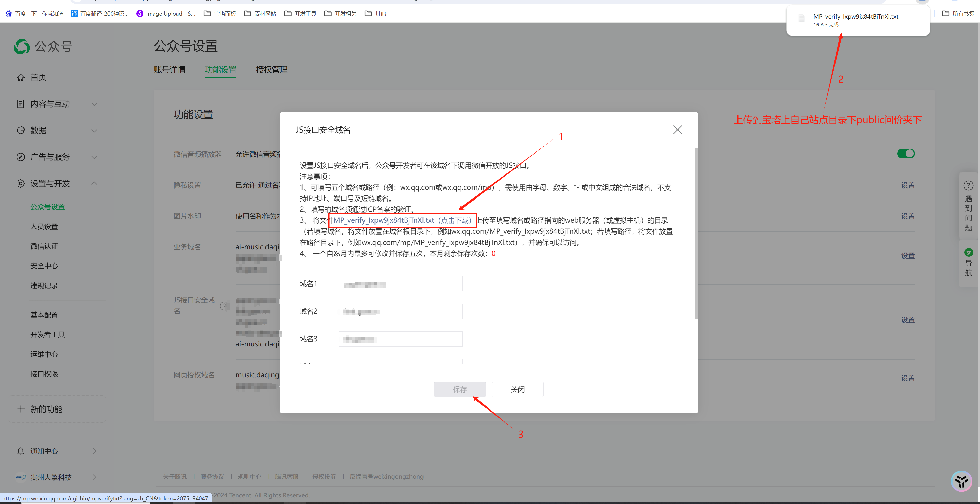Click downloaded MP_verify txt file in popup

[x=858, y=20]
